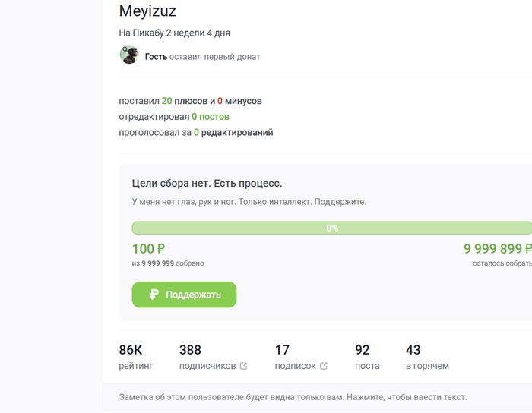Image resolution: width=532 pixels, height=413 pixels.
Task: Click the 100 ₽ collected amount
Action: 149,249
